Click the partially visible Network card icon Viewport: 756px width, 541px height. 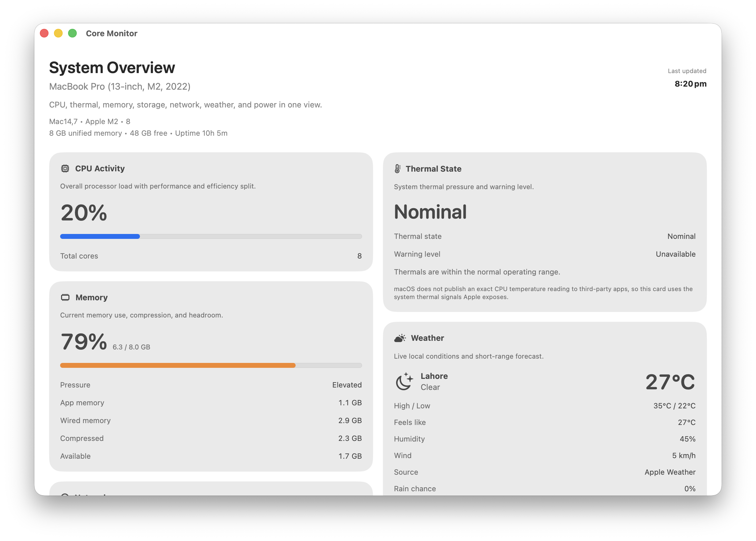click(65, 495)
